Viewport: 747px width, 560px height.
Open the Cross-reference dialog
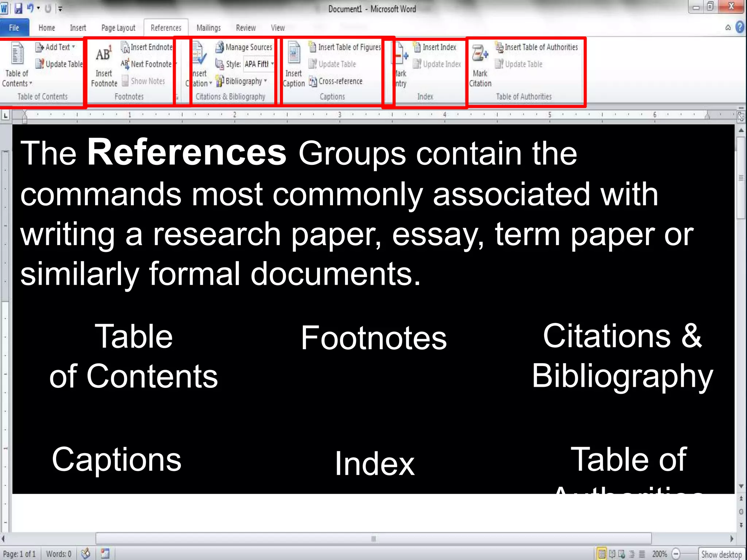pyautogui.click(x=336, y=81)
